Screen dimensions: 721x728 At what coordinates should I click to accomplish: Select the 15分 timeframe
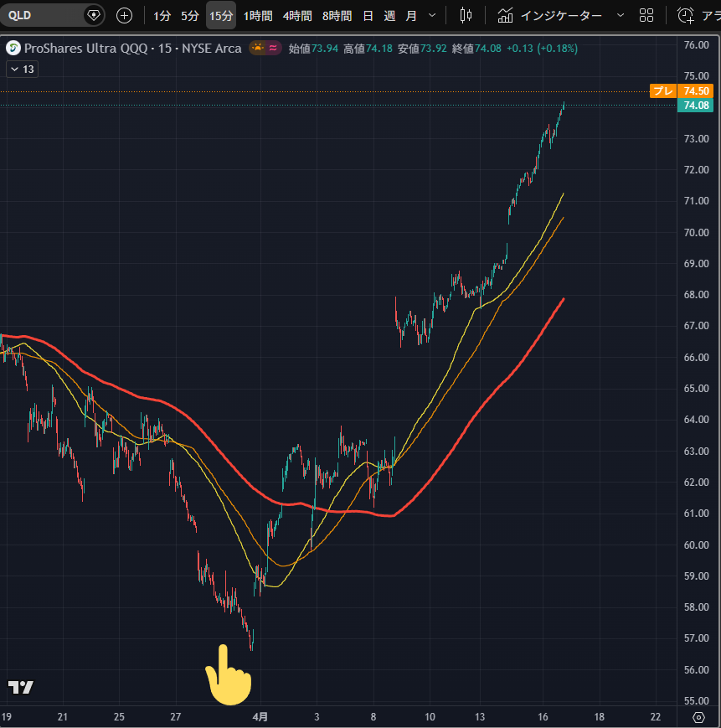click(221, 16)
